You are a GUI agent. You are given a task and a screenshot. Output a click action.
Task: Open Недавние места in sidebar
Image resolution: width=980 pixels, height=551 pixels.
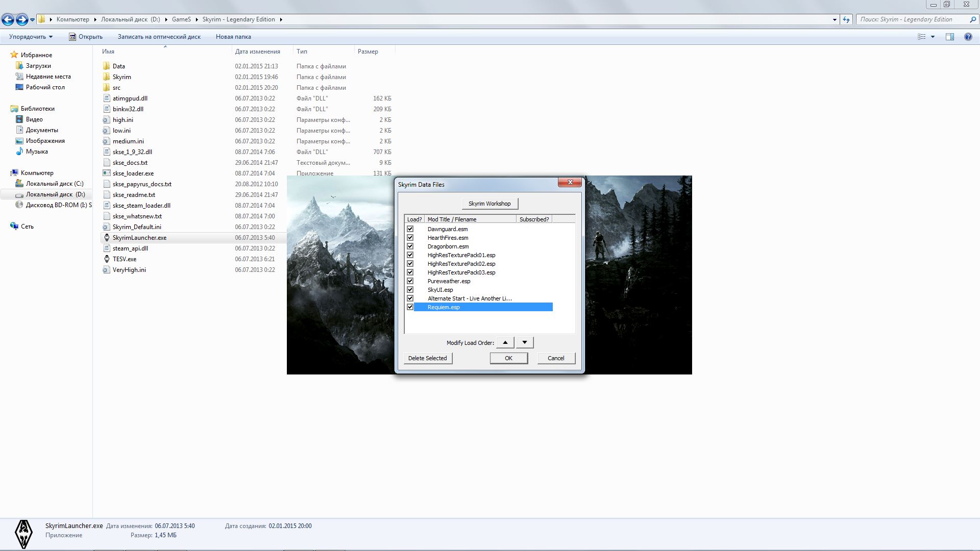click(x=48, y=77)
